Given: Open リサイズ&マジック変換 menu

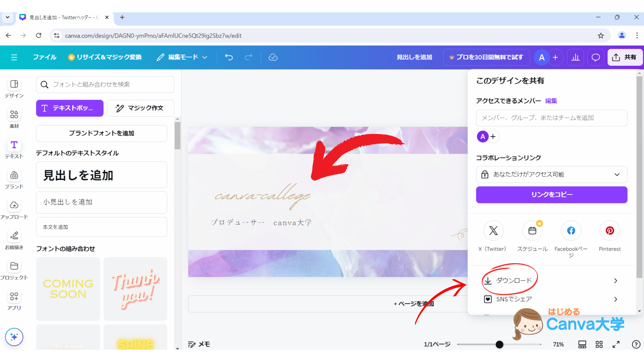Looking at the screenshot, I should coord(105,57).
